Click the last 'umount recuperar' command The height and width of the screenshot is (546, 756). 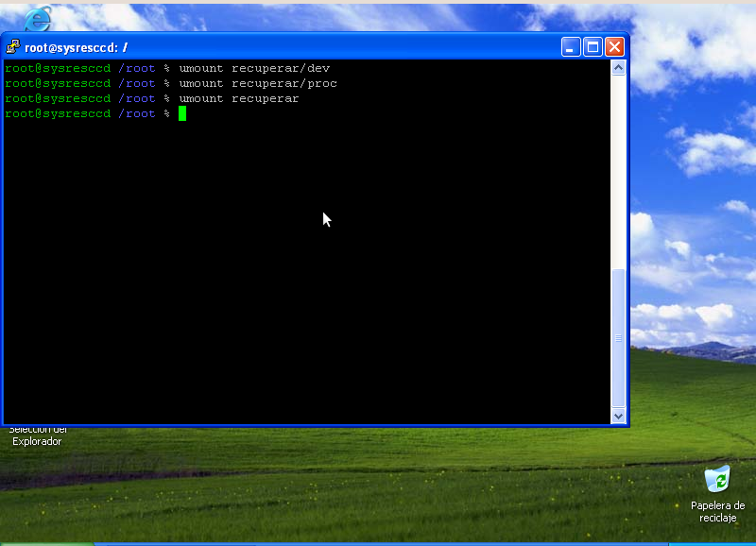[239, 98]
